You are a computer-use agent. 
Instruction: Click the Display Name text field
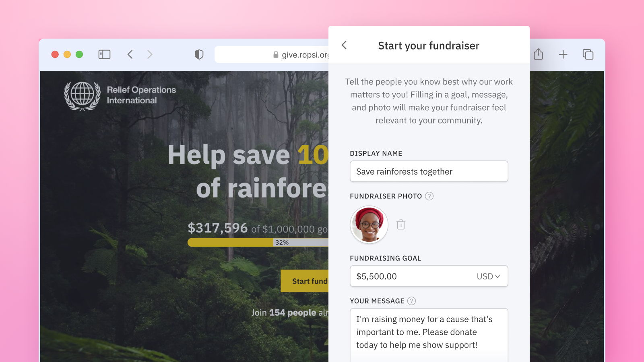pos(429,171)
